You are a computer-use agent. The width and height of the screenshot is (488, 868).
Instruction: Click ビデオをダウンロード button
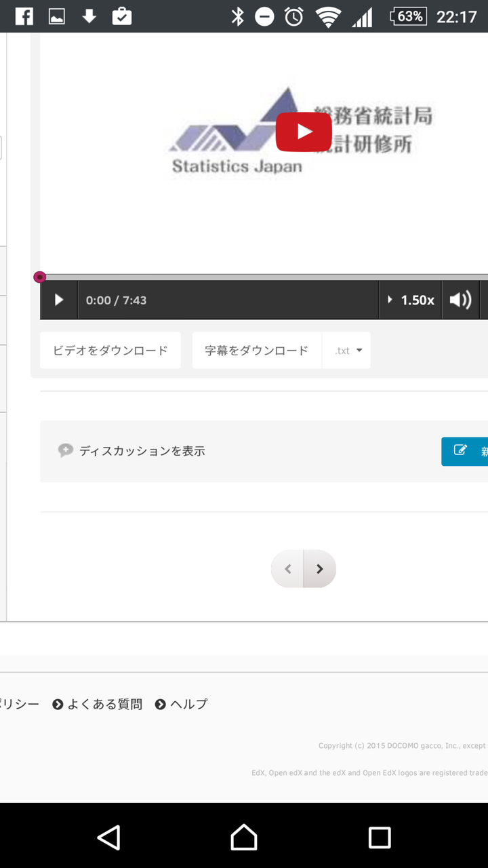[110, 350]
